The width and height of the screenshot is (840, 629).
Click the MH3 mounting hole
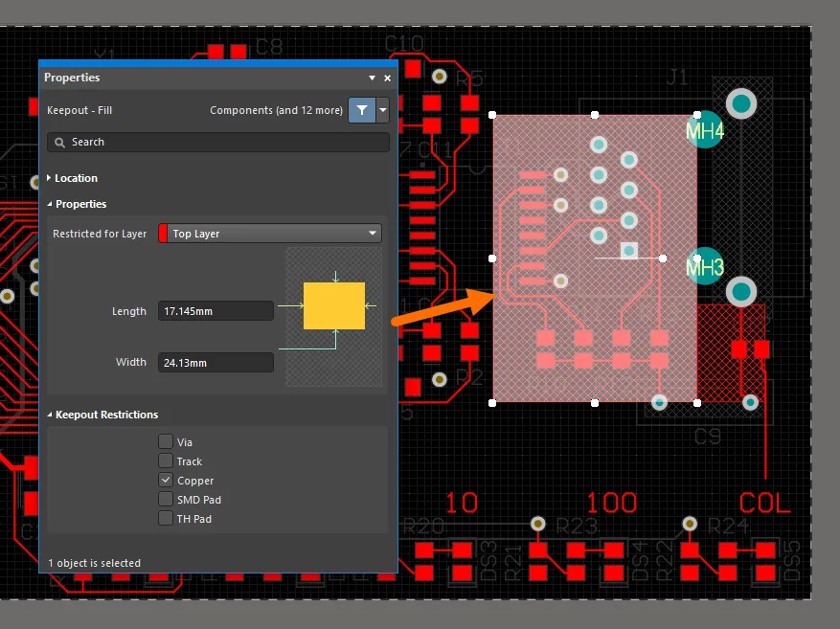coord(705,266)
